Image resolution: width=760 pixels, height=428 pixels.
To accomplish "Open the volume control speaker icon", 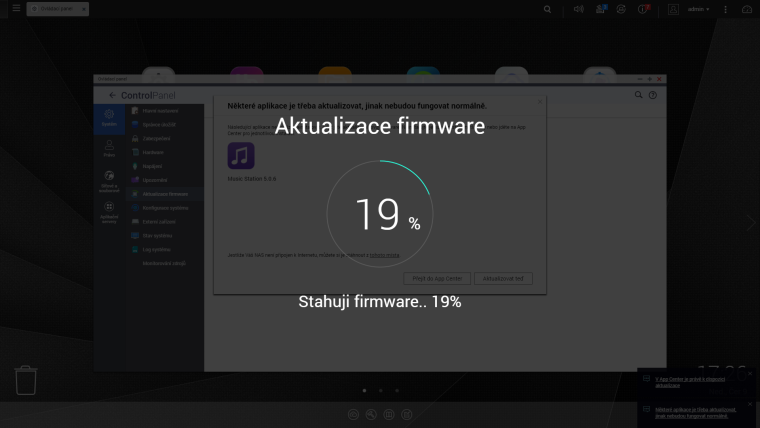I will 578,9.
